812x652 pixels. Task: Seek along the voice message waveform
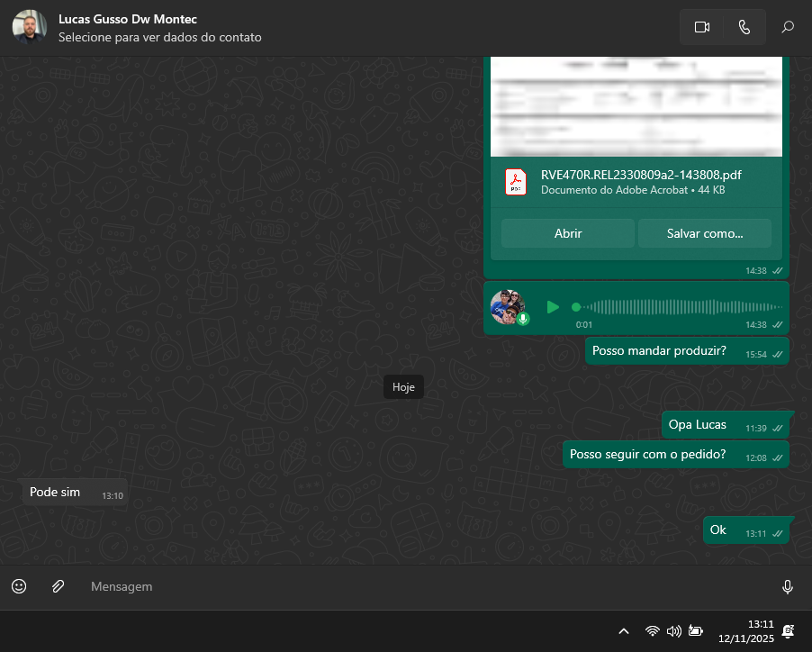[675, 307]
